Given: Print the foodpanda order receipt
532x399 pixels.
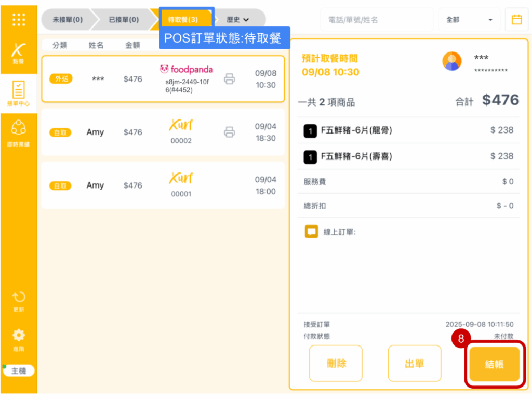Looking at the screenshot, I should pos(229,79).
